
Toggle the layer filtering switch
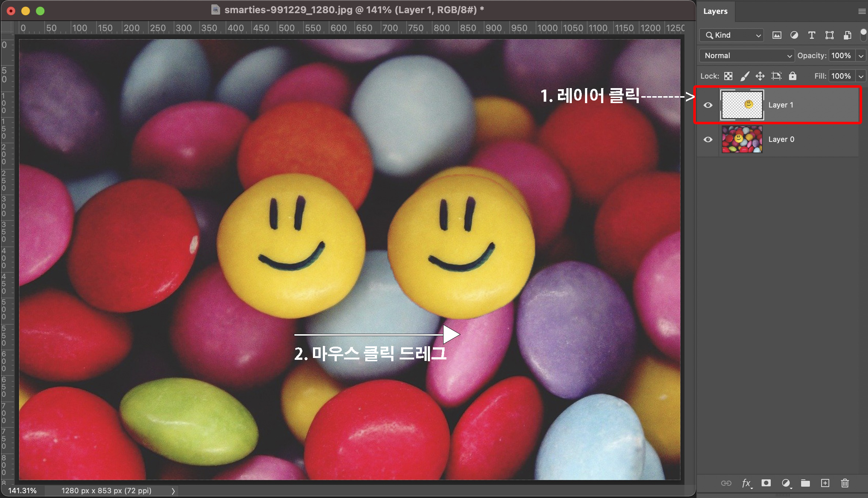click(x=863, y=35)
